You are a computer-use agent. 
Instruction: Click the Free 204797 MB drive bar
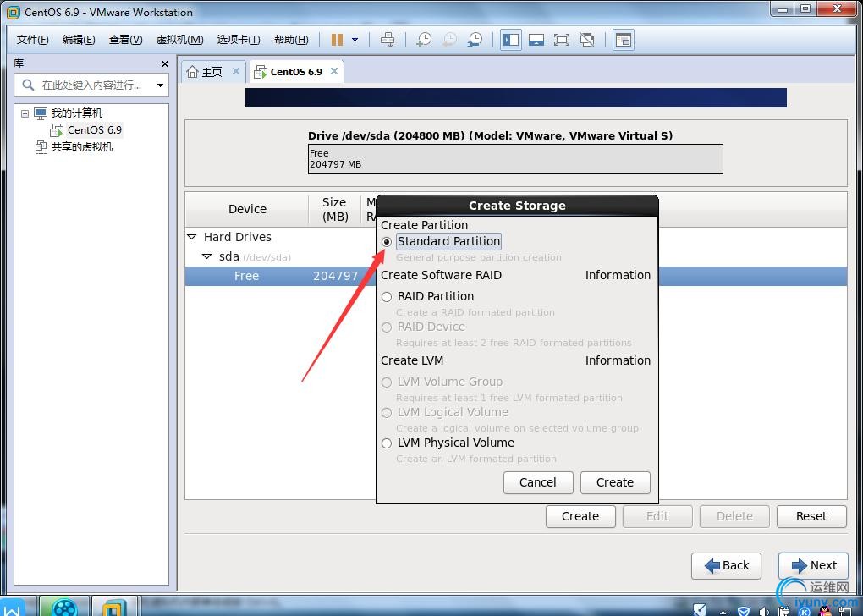(515, 159)
